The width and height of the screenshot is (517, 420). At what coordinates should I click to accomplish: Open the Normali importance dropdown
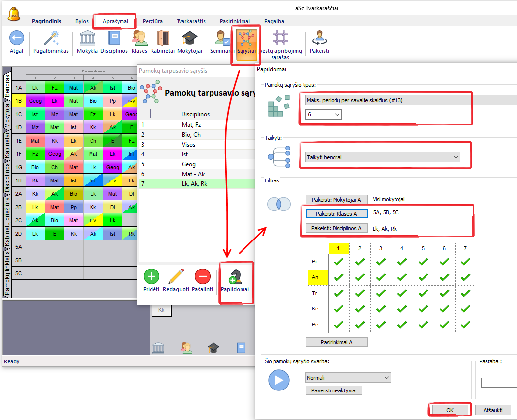coord(348,378)
